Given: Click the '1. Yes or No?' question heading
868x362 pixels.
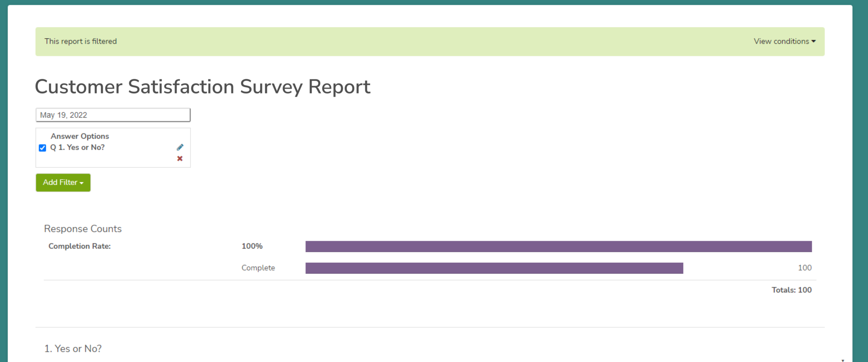Looking at the screenshot, I should [72, 348].
